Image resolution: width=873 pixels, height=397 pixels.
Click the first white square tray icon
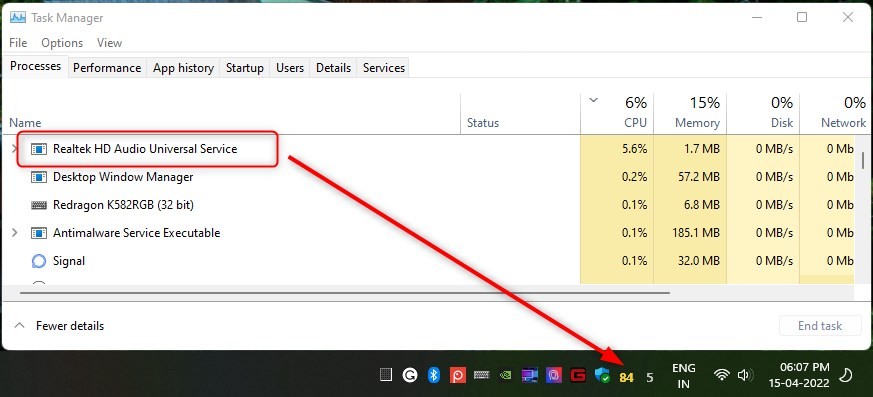tap(386, 375)
